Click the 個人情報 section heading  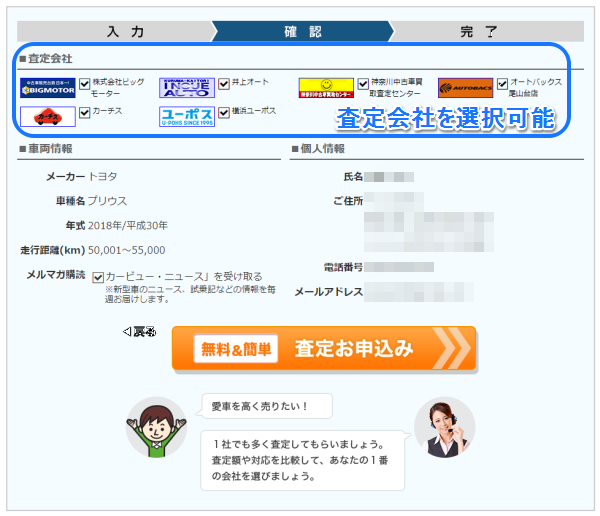point(318,149)
